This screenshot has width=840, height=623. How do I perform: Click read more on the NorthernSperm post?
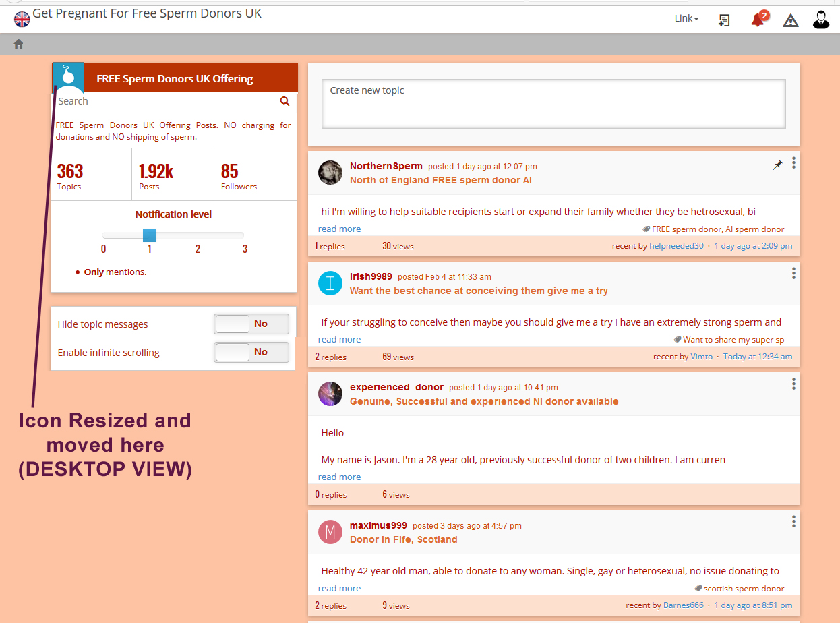[x=339, y=229]
